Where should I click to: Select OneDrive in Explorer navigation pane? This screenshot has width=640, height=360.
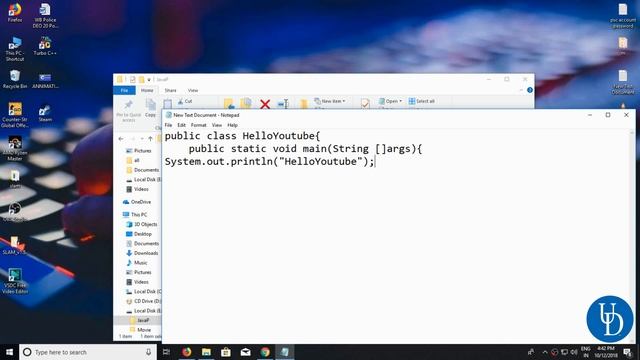pyautogui.click(x=137, y=202)
